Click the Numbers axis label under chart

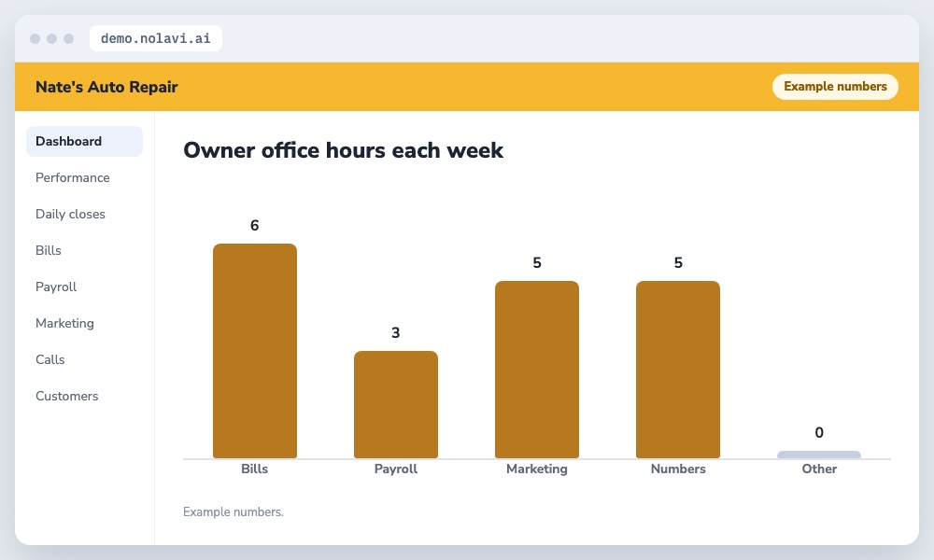pos(678,469)
